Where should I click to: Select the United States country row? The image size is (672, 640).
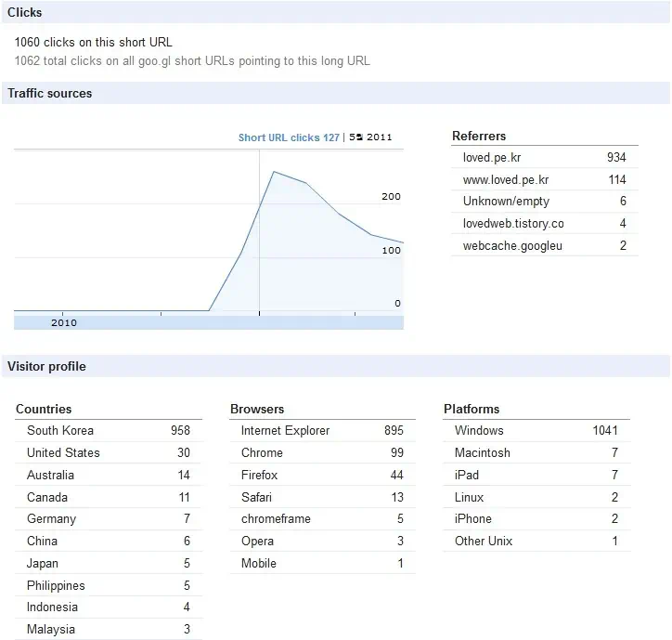pos(109,453)
